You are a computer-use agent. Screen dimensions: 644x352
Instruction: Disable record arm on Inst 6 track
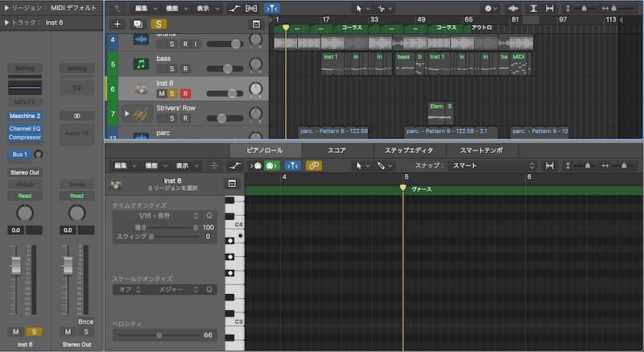pyautogui.click(x=185, y=93)
